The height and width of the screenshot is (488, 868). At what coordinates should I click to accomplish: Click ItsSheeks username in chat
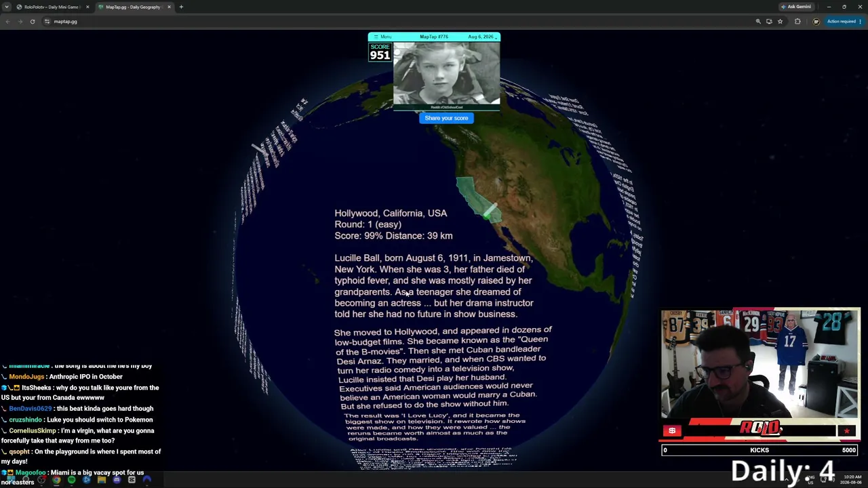[x=36, y=388]
